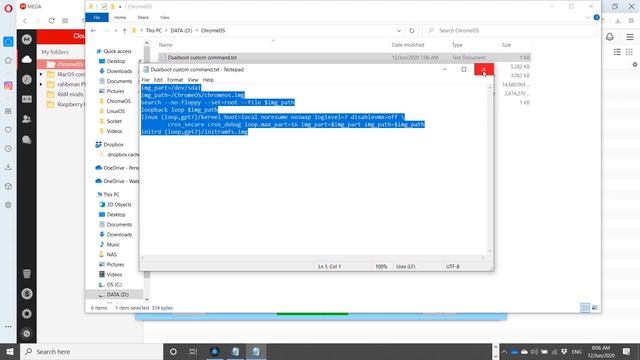Open Opera sidebar history clock icon
Screen dimensions: 640x360
pos(8,149)
